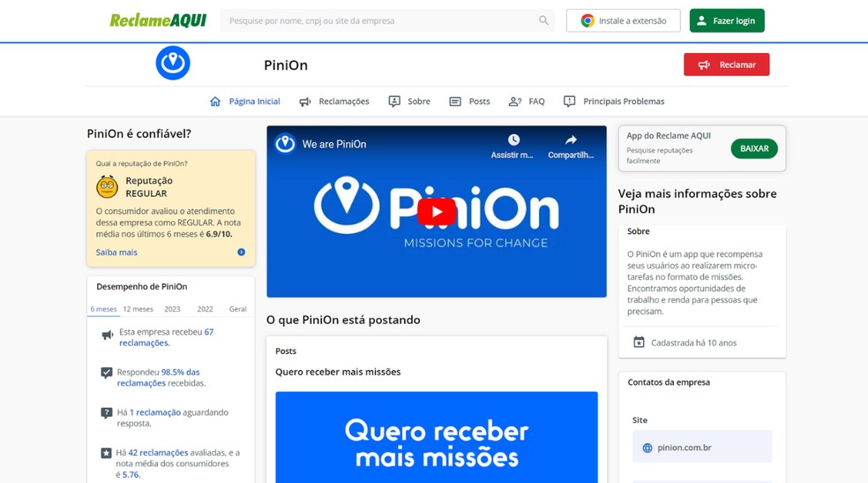Viewport: 868px width, 483px height.
Task: Select the 2022 performance period
Action: pyautogui.click(x=205, y=309)
